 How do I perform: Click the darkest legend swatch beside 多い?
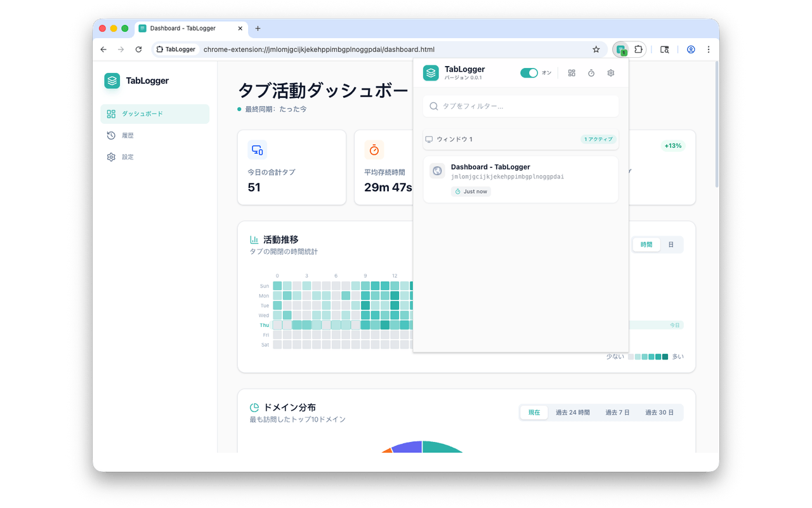click(x=665, y=357)
